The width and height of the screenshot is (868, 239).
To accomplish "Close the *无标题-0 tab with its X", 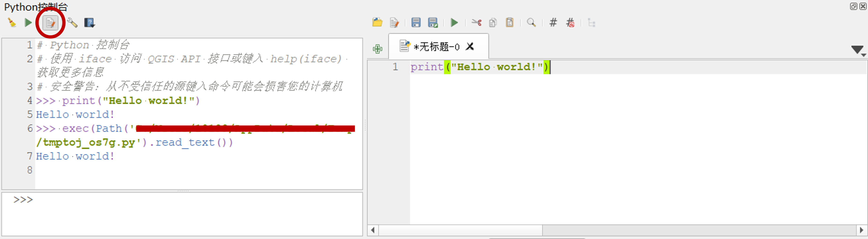I will tap(470, 47).
